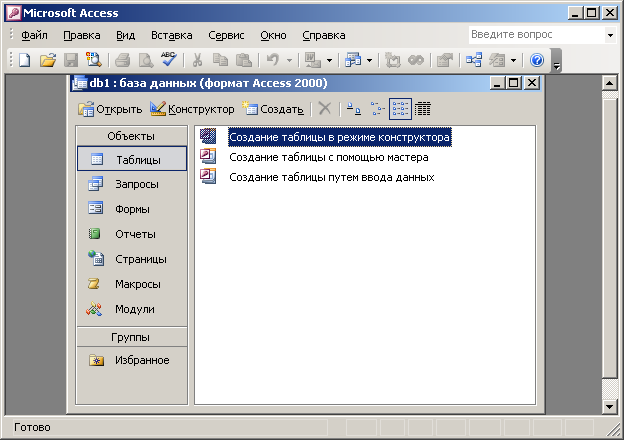Image resolution: width=624 pixels, height=440 pixels.
Task: Click the Группы group header
Action: tap(131, 337)
